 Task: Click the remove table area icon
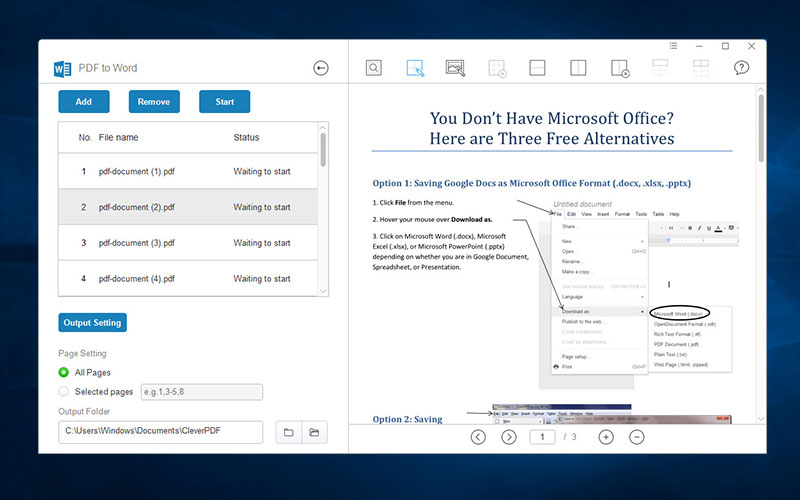click(497, 68)
